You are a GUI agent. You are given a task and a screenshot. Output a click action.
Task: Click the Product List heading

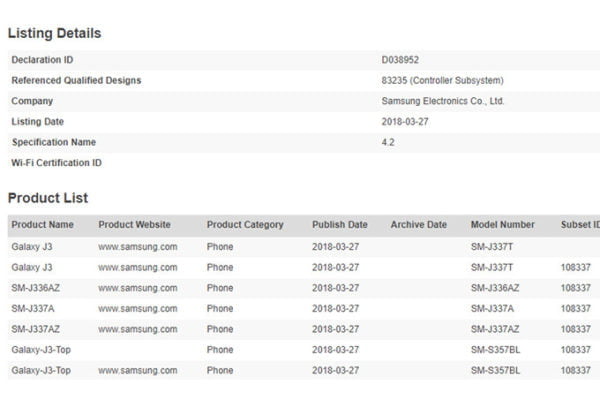48,198
